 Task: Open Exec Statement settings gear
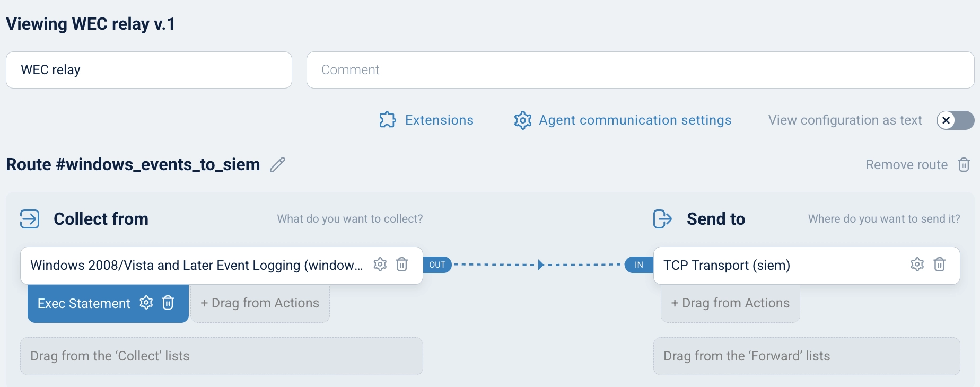pos(146,303)
